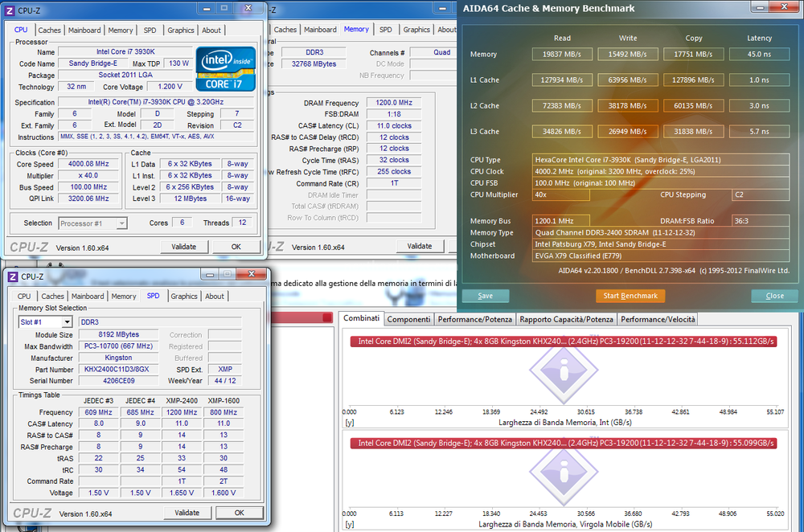Click the Multiplier value "x 40.0"
This screenshot has height=532, width=804.
pyautogui.click(x=88, y=175)
